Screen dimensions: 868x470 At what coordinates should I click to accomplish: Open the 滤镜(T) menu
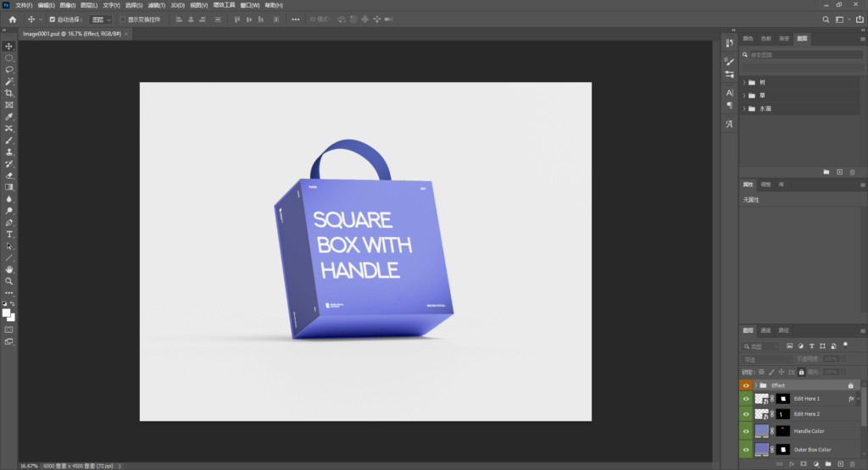tap(157, 5)
